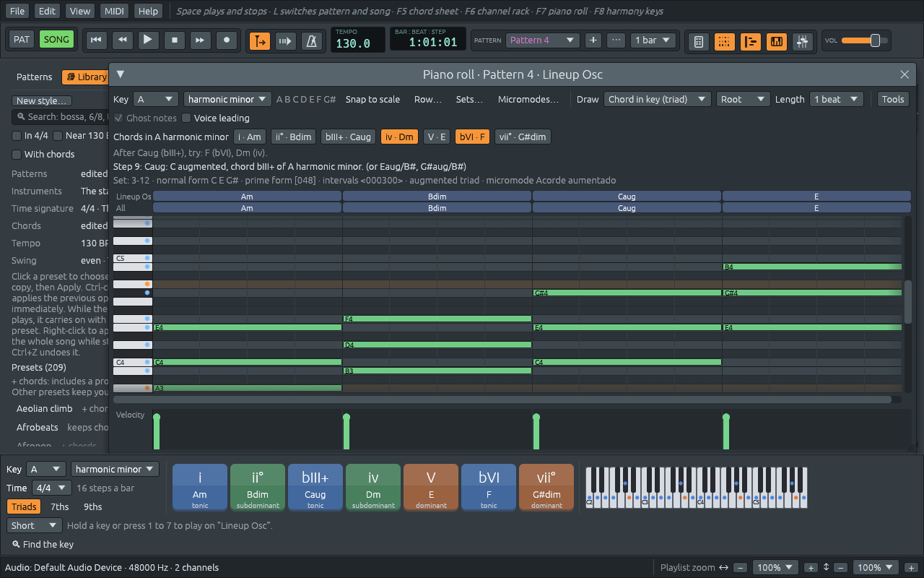
Task: Toggle the channel rack icon
Action: point(725,41)
